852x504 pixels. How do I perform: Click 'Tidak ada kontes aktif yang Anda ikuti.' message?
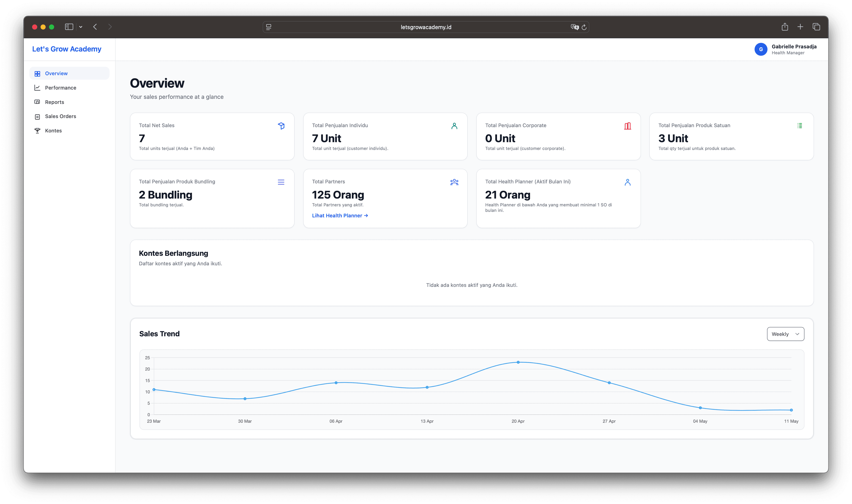(472, 285)
